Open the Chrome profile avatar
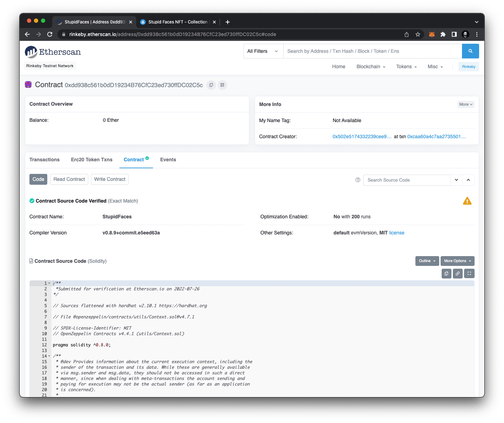504x423 pixels. tap(465, 34)
